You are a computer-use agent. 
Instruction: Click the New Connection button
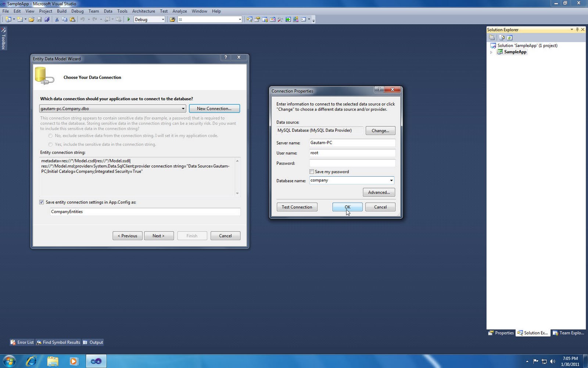coord(214,108)
